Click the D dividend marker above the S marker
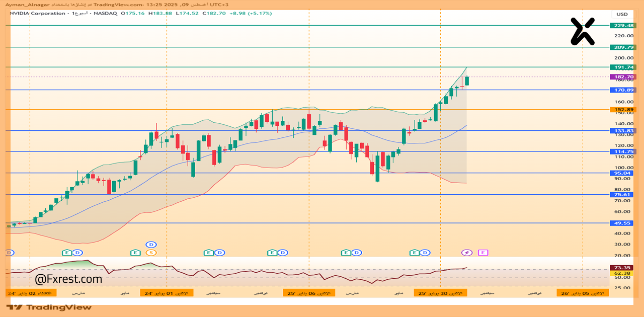The width and height of the screenshot is (644, 317). coord(151,245)
